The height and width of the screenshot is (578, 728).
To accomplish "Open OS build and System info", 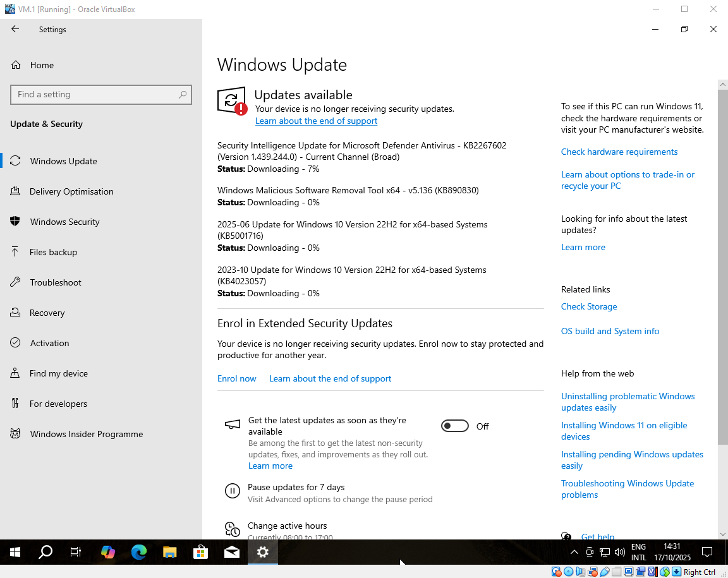I will [610, 331].
